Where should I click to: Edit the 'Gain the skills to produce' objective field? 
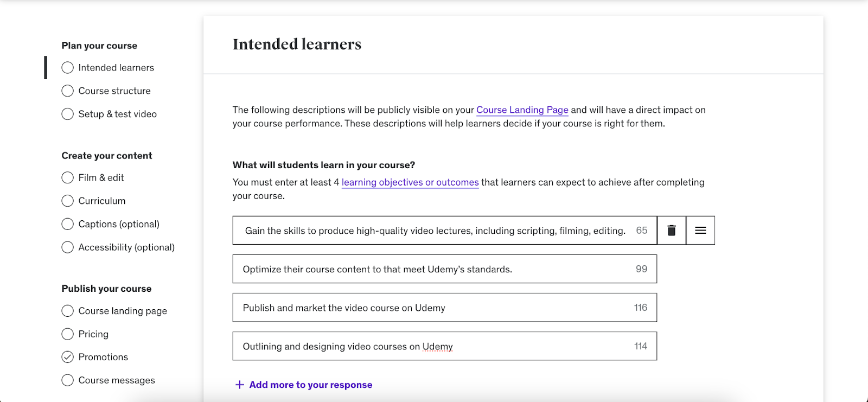(x=445, y=231)
